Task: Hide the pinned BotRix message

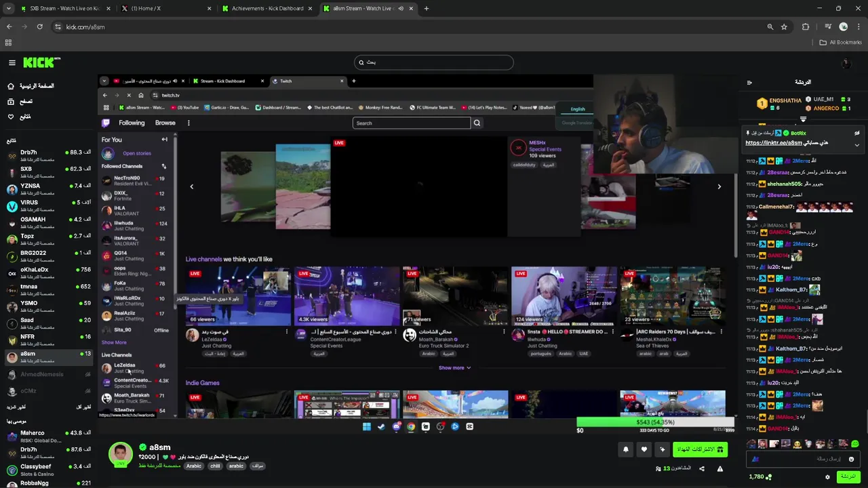Action: [x=856, y=134]
